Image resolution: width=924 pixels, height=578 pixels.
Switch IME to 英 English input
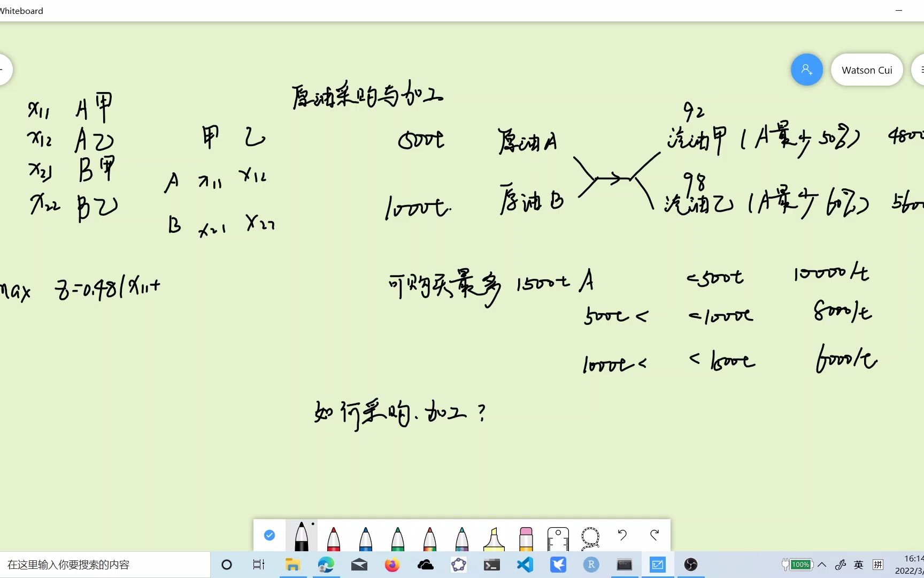coord(858,564)
